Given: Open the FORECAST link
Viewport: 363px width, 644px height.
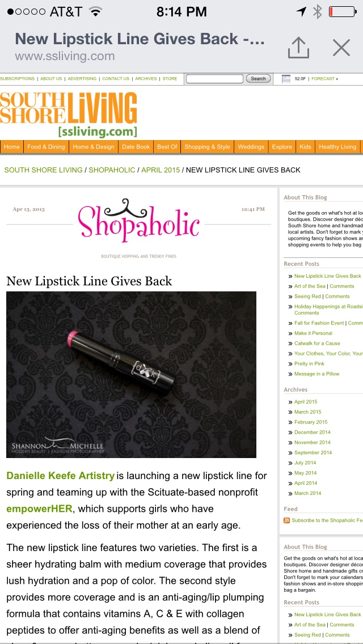Looking at the screenshot, I should (323, 78).
